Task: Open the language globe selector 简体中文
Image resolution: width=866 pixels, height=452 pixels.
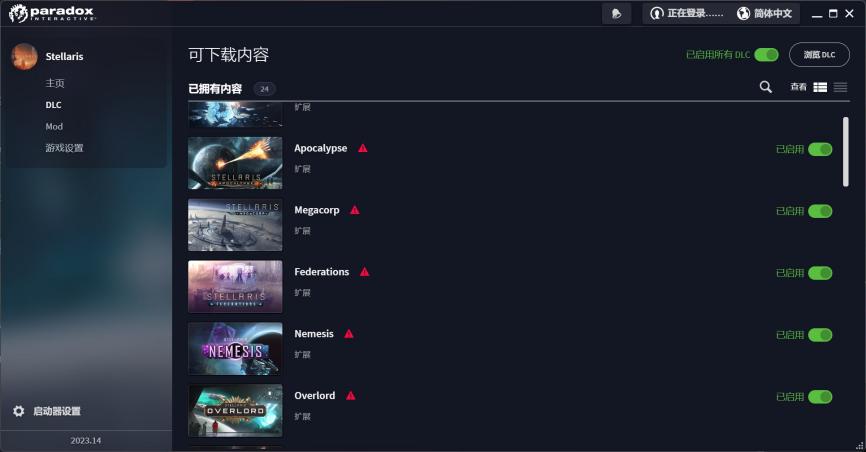Action: tap(764, 13)
